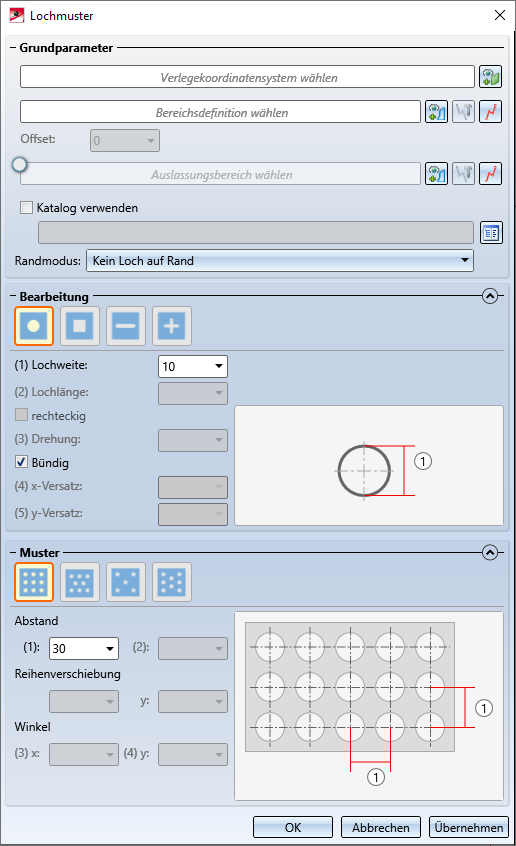The width and height of the screenshot is (516, 846).
Task: Select the round hole shape icon
Action: coord(34,326)
